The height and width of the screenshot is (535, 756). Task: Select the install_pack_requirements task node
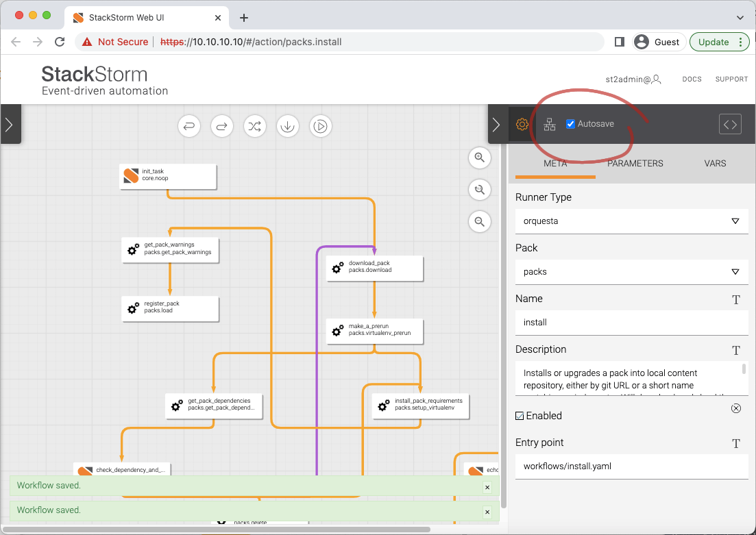420,406
